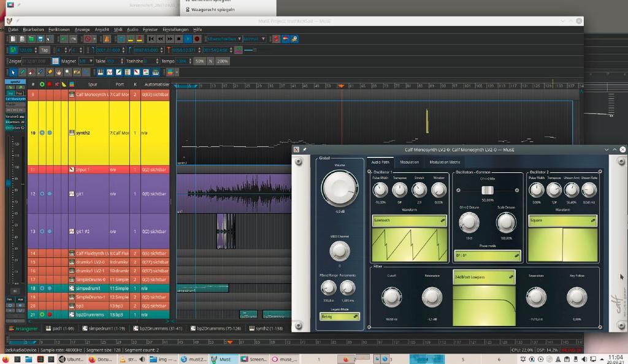The image size is (628, 364).
Task: Click the orange playhead marker on the ruler
Action: coord(341,86)
